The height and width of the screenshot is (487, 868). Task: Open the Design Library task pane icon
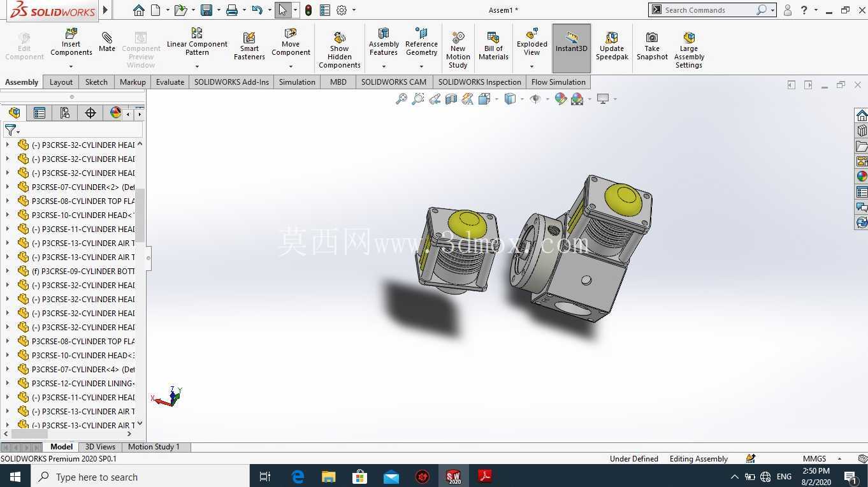point(862,131)
